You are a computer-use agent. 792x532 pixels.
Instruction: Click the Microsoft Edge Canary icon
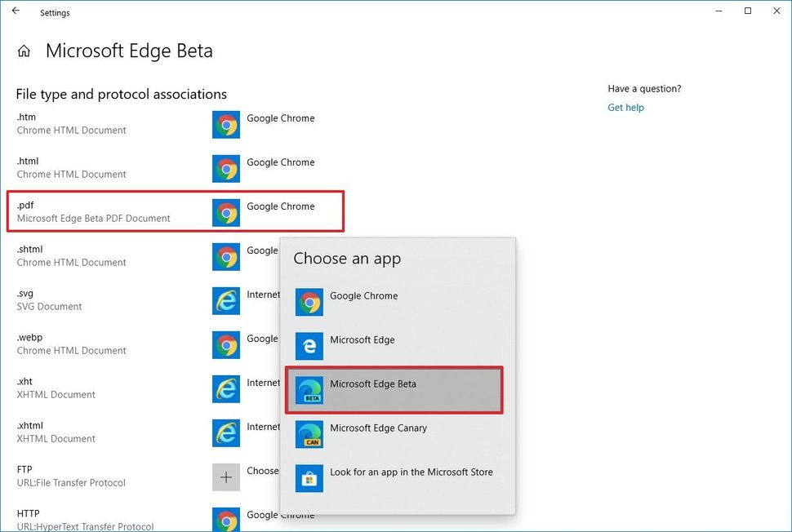(x=309, y=433)
